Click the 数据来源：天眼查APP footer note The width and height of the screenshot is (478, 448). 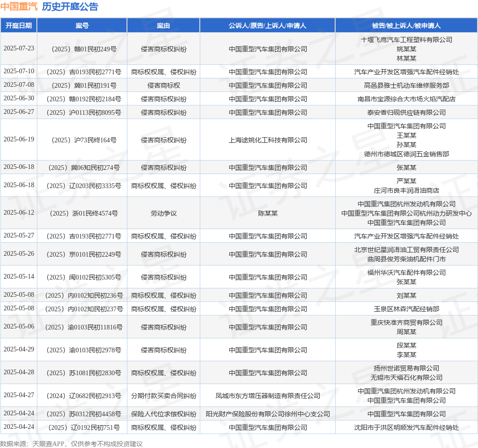coord(32,444)
